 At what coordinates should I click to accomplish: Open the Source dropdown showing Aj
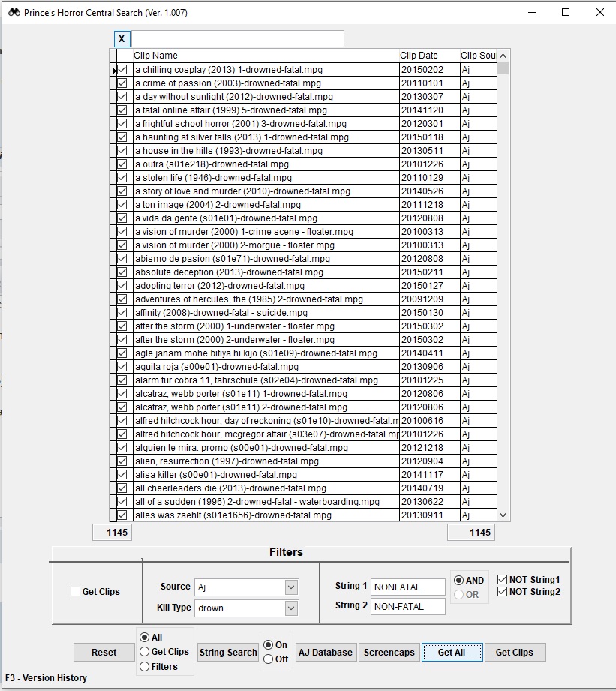point(291,587)
